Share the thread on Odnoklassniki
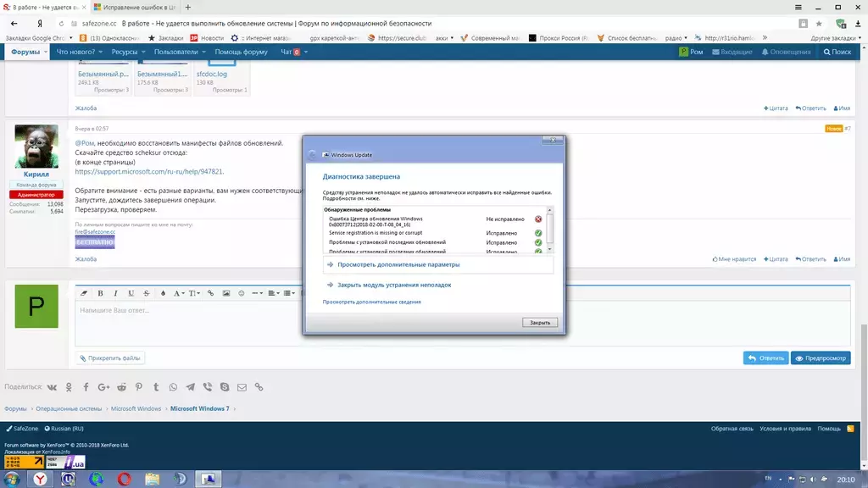Viewport: 868px width, 488px height. (x=69, y=387)
